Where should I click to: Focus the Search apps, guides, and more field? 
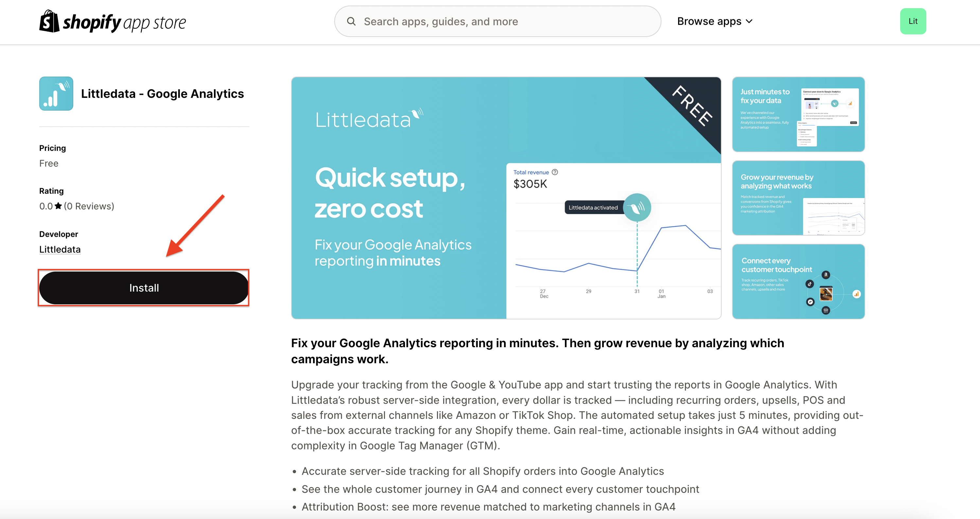click(x=498, y=21)
